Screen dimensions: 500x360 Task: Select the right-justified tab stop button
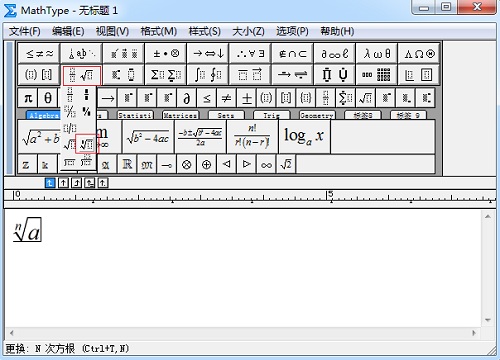(x=76, y=183)
